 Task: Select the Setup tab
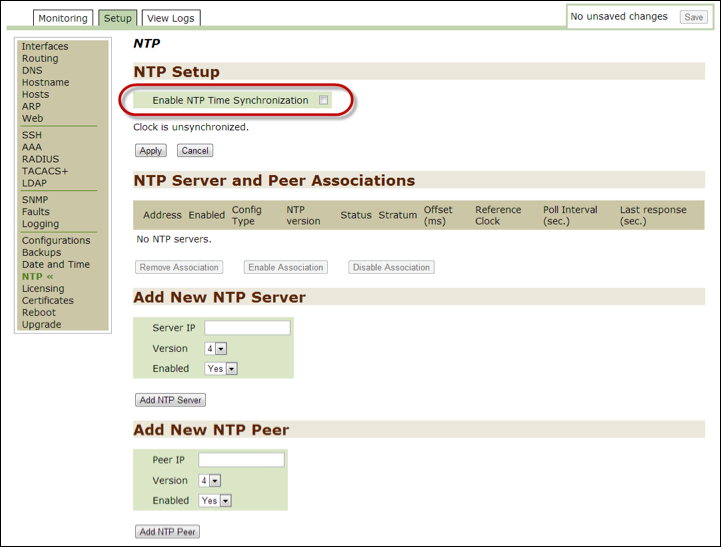point(117,18)
